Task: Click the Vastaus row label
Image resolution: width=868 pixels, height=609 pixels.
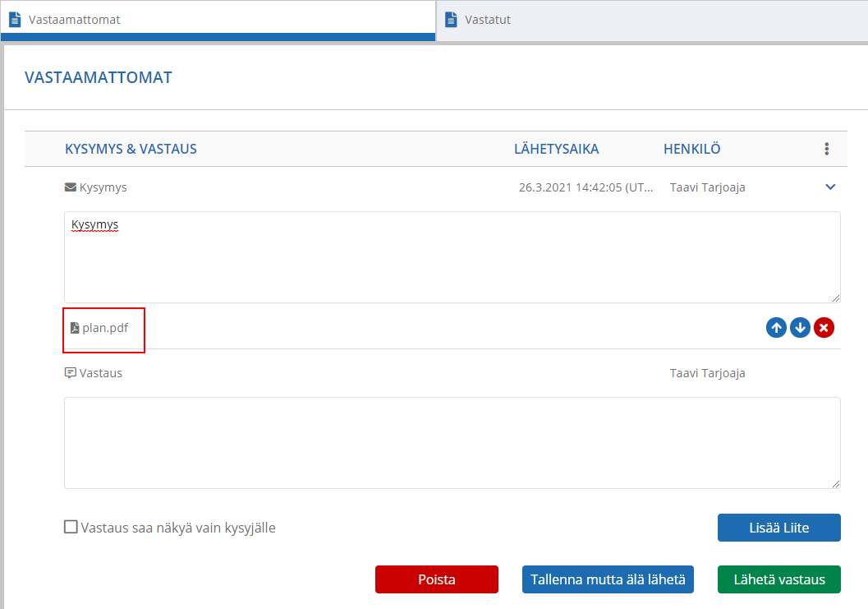Action: coord(101,373)
